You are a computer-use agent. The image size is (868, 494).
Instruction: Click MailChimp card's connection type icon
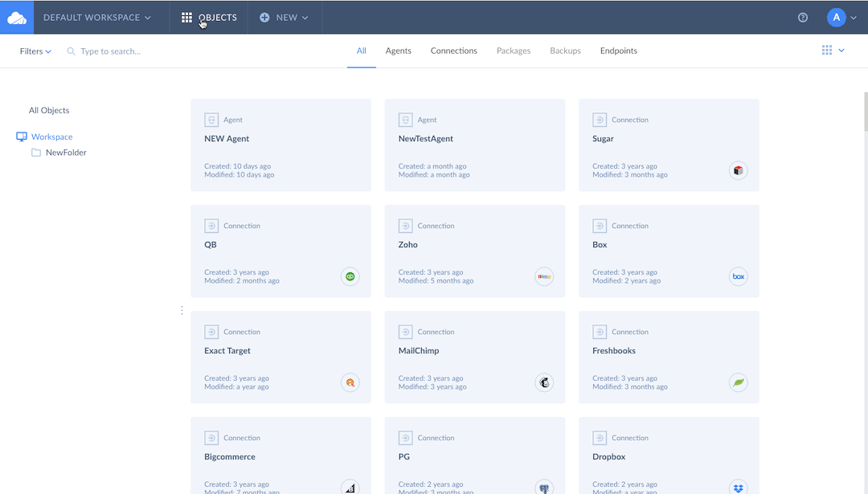(405, 332)
